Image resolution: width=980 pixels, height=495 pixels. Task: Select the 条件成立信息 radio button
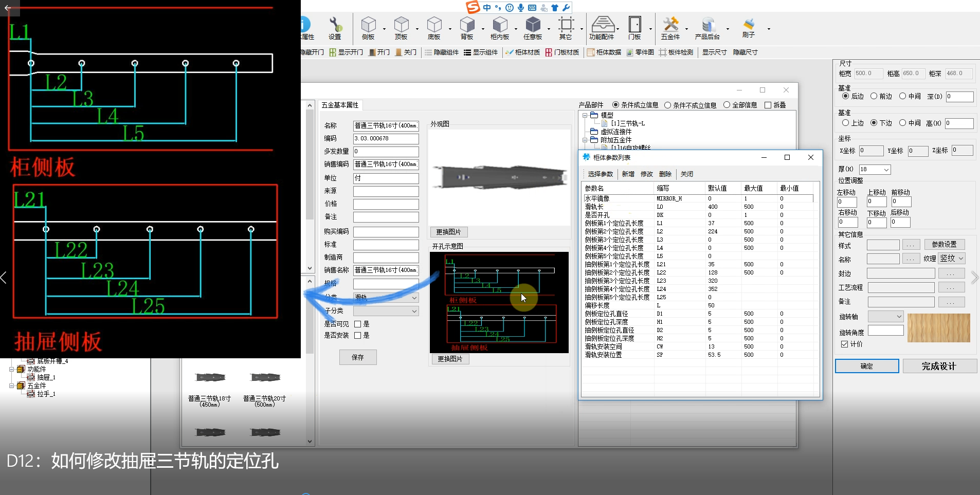tap(615, 105)
